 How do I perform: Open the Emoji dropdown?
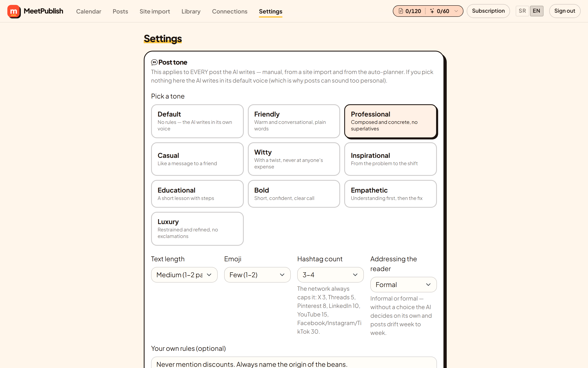tap(257, 275)
